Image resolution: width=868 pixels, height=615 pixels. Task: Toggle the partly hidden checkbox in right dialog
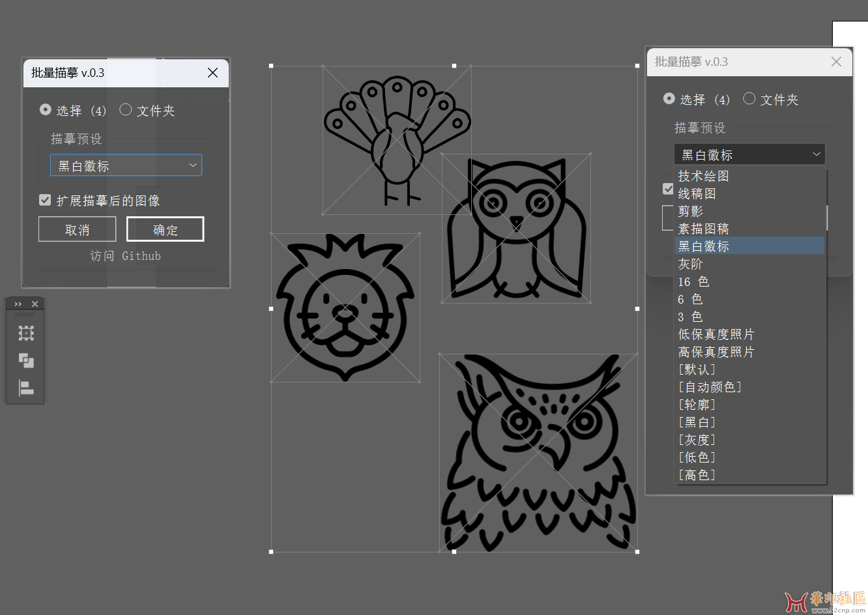[668, 189]
